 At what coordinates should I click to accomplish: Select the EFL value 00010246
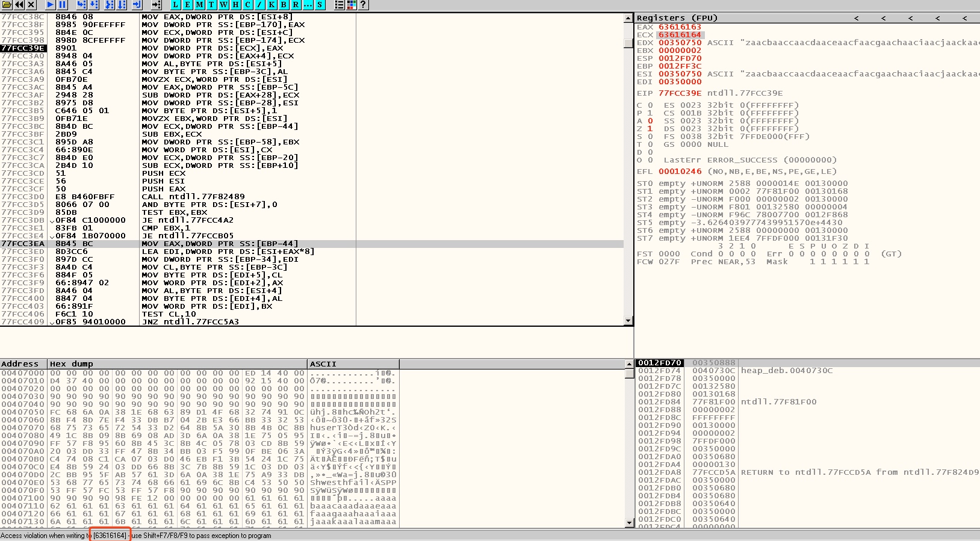pyautogui.click(x=680, y=172)
